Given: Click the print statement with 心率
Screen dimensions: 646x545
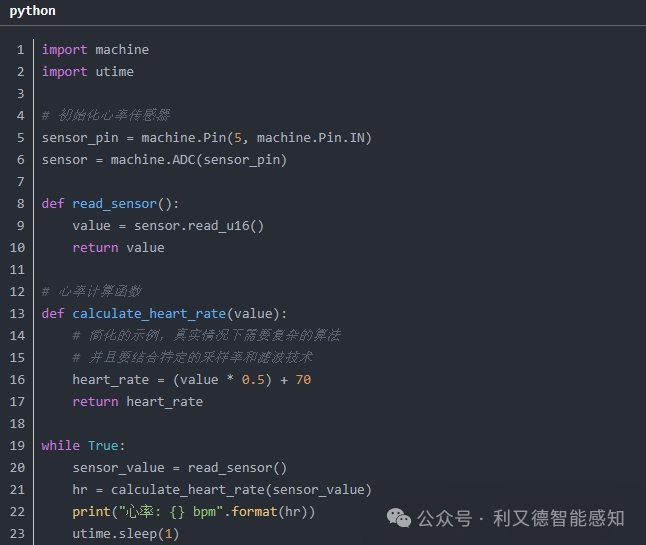Looking at the screenshot, I should pos(194,512).
